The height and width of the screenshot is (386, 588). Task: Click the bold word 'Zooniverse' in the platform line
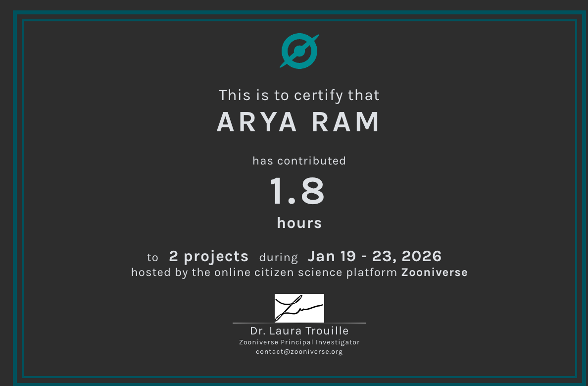point(434,272)
